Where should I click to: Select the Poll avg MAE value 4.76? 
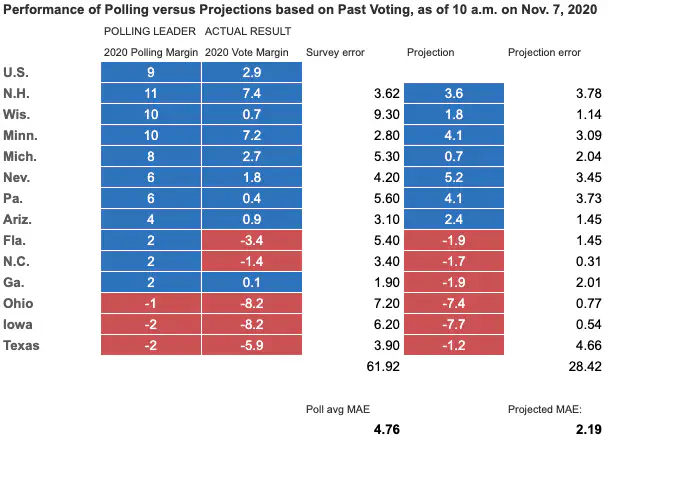point(386,430)
